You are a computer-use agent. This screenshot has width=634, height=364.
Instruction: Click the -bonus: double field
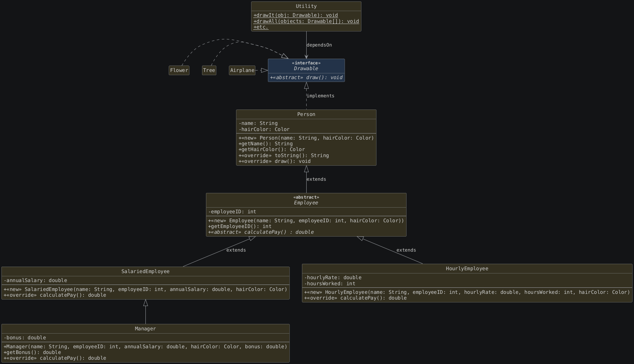click(25, 338)
